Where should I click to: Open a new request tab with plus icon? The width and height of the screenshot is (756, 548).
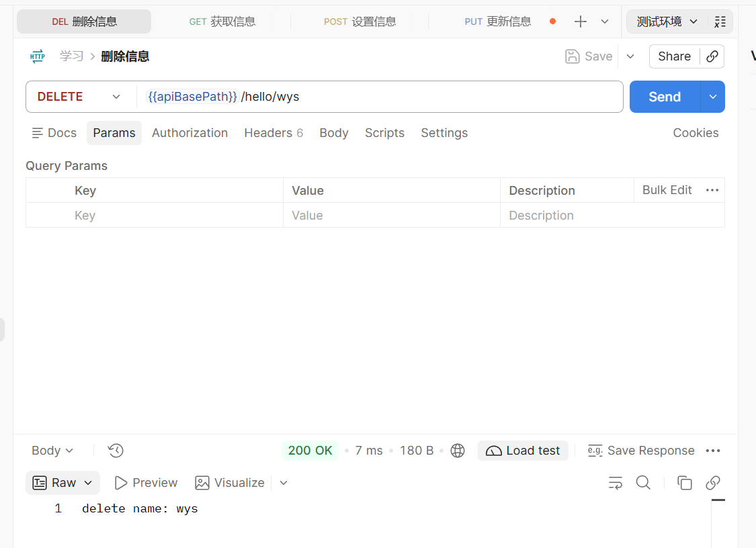tap(581, 21)
